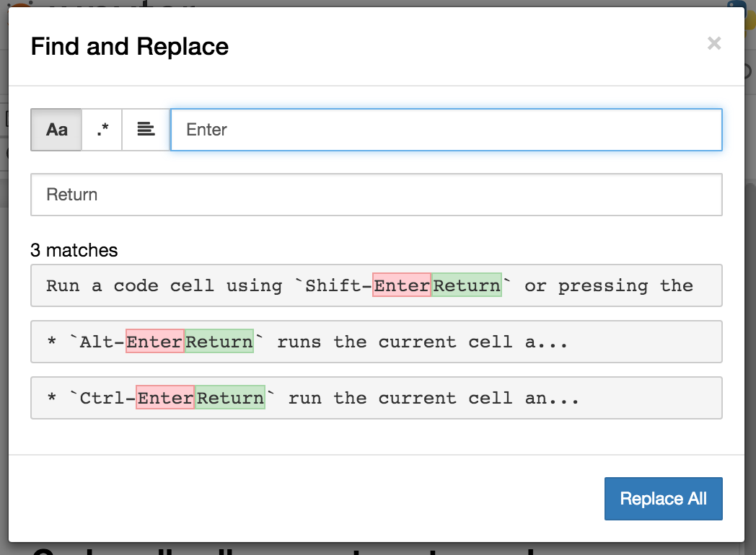
Task: Click red 'Enter' highlight after 'Ctrl-'
Action: coord(165,398)
